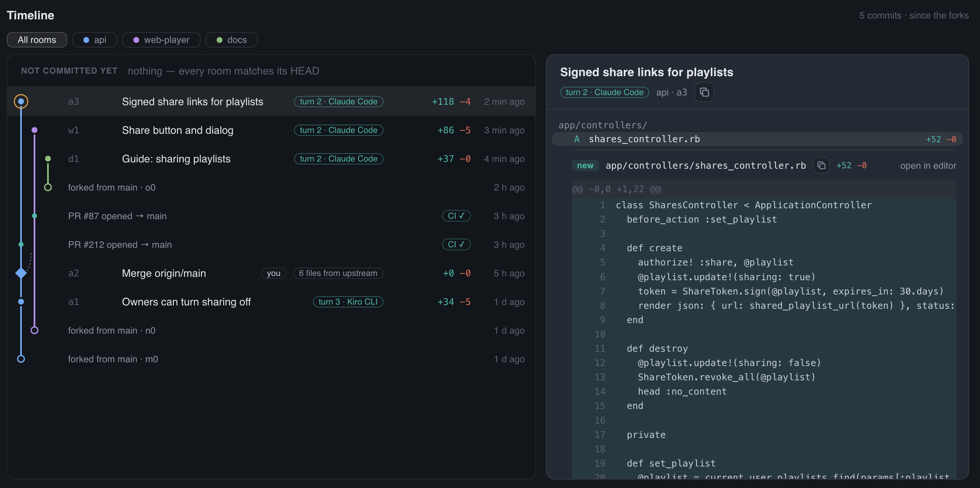This screenshot has width=980, height=488.
Task: Click open in editor link
Action: 928,166
